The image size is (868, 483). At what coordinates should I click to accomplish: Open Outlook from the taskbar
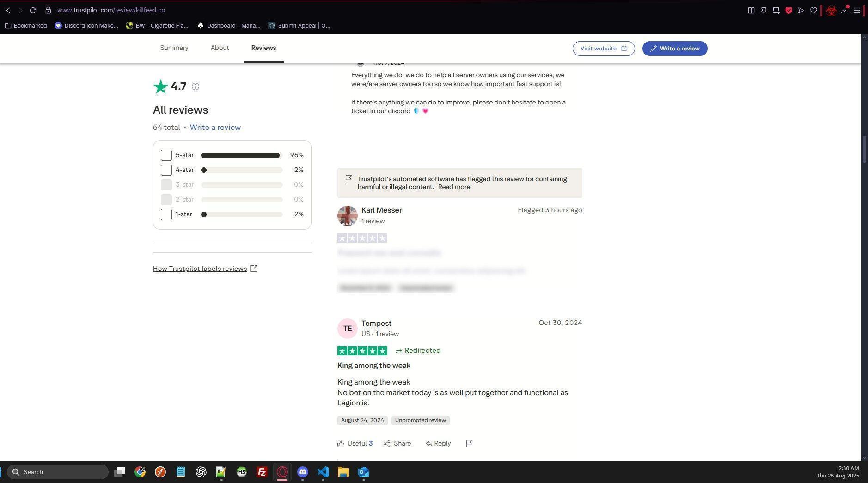click(364, 472)
